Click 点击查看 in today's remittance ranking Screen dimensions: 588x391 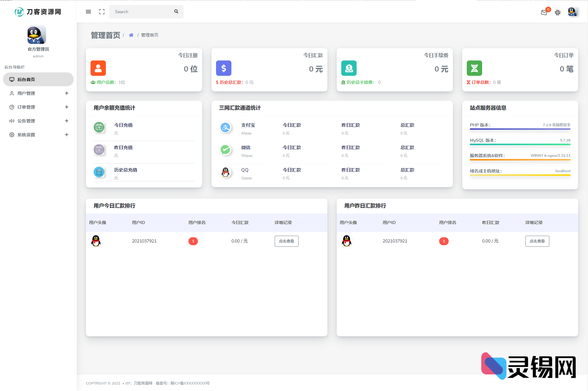[286, 241]
